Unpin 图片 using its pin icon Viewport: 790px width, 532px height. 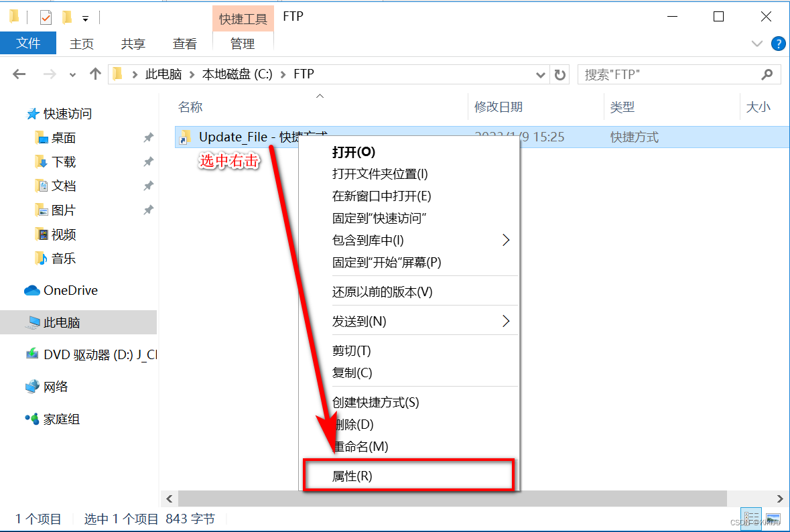click(149, 210)
